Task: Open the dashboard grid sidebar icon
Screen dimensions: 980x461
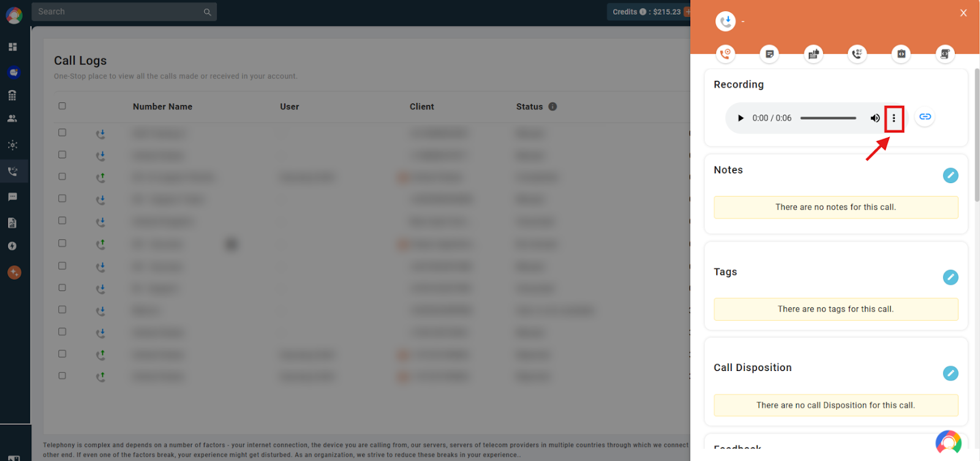Action: 12,47
